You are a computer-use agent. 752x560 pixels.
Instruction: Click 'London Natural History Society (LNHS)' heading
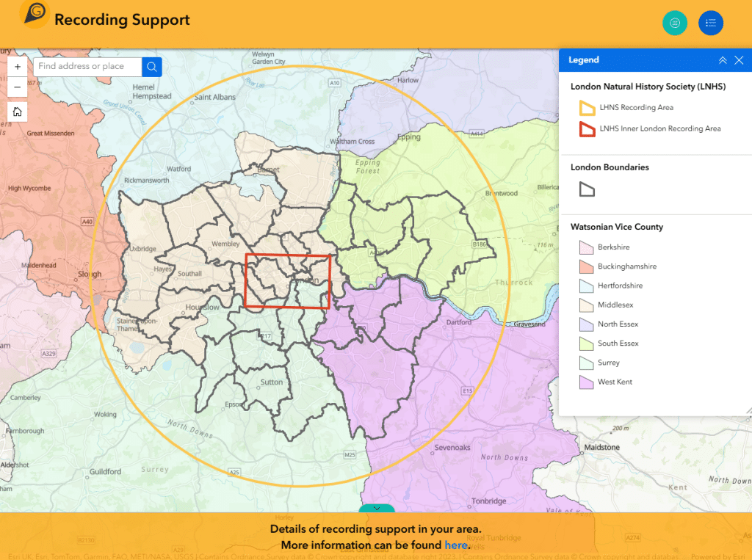[x=648, y=87]
